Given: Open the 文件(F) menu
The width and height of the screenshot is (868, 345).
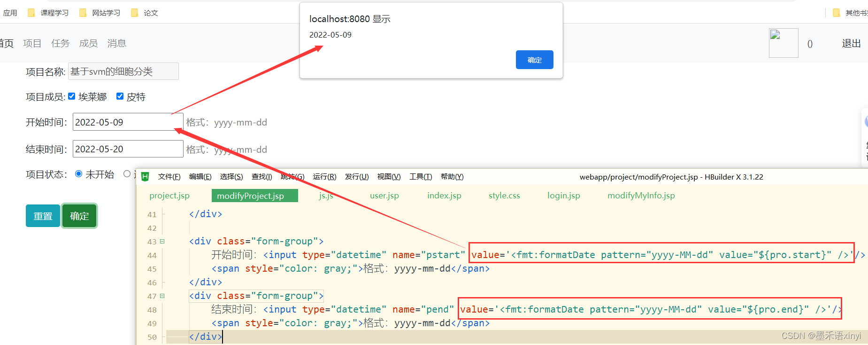Looking at the screenshot, I should pos(169,177).
